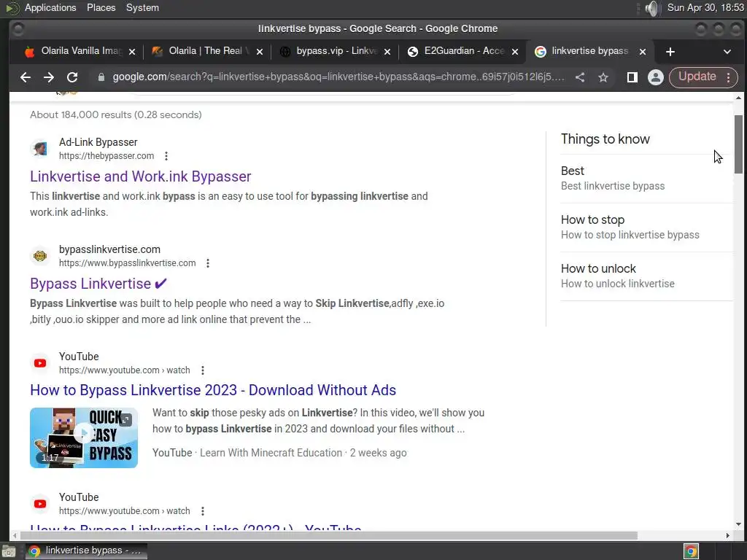Play the Quick Easy Bypass video thumbnail

(84, 437)
